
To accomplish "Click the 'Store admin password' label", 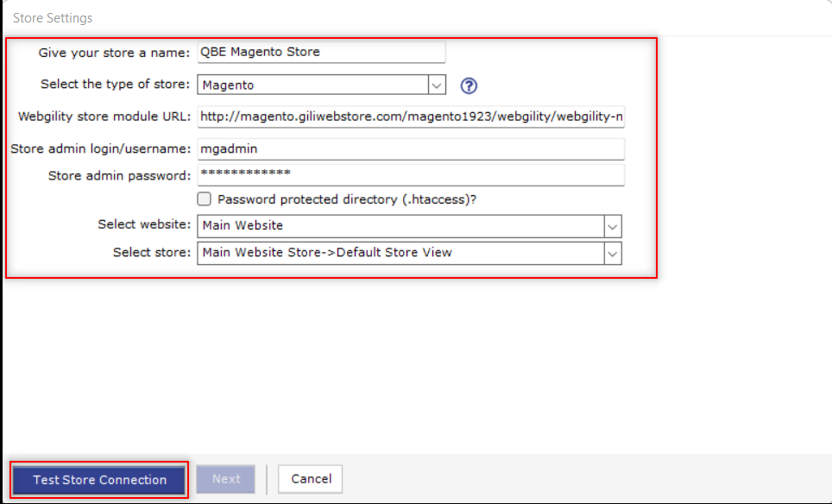I will (x=119, y=176).
